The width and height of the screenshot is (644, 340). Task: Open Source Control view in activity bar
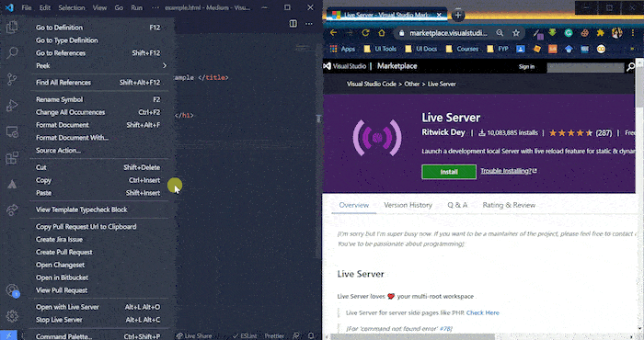12,79
